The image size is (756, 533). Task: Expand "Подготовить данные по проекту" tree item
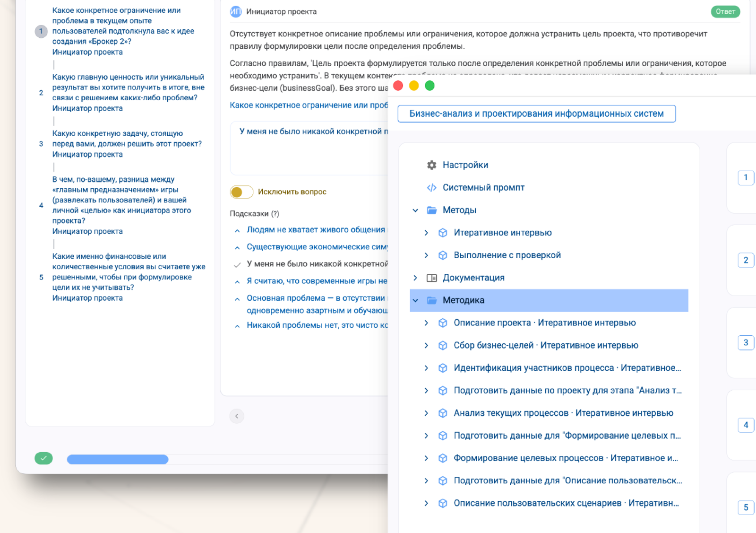pyautogui.click(x=426, y=391)
